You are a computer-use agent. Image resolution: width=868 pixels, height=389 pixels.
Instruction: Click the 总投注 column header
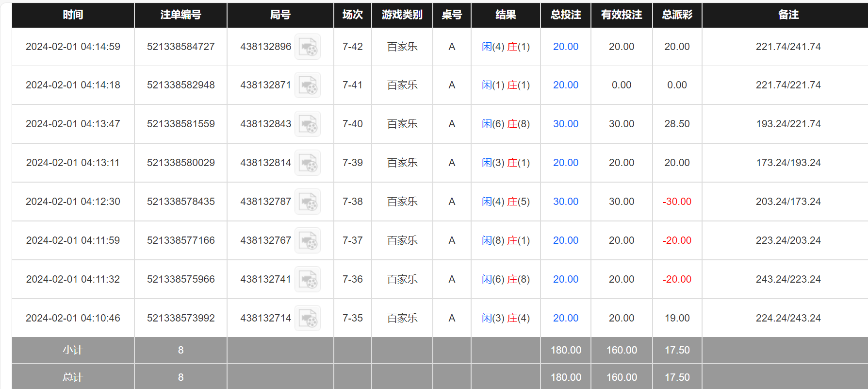pyautogui.click(x=566, y=15)
